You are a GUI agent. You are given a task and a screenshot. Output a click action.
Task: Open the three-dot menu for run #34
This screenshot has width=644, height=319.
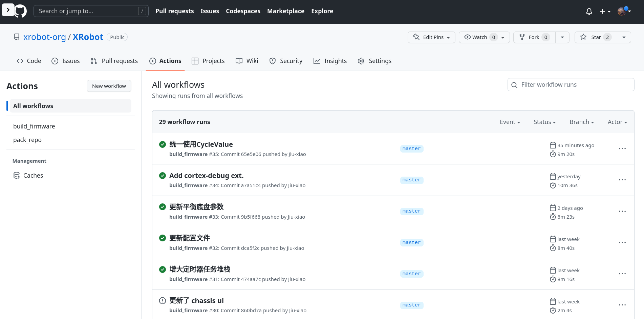[622, 180]
